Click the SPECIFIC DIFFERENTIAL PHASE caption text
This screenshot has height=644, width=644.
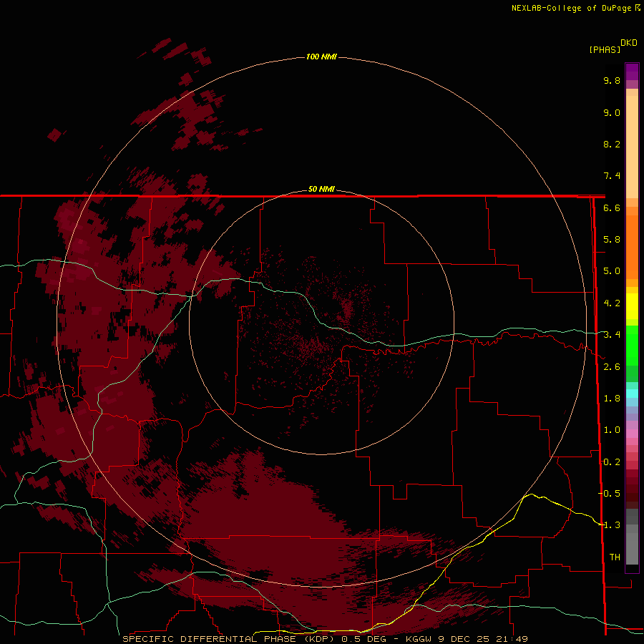click(x=209, y=639)
